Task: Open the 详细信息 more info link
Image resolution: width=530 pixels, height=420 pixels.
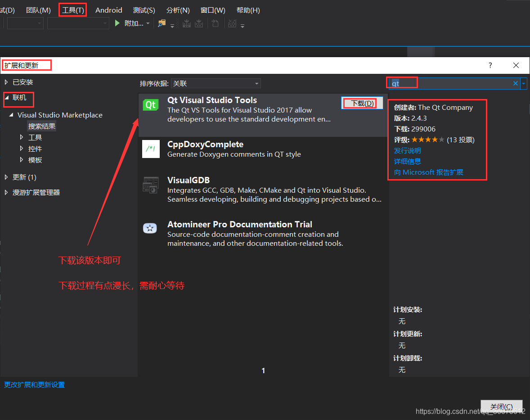Action: pyautogui.click(x=407, y=161)
